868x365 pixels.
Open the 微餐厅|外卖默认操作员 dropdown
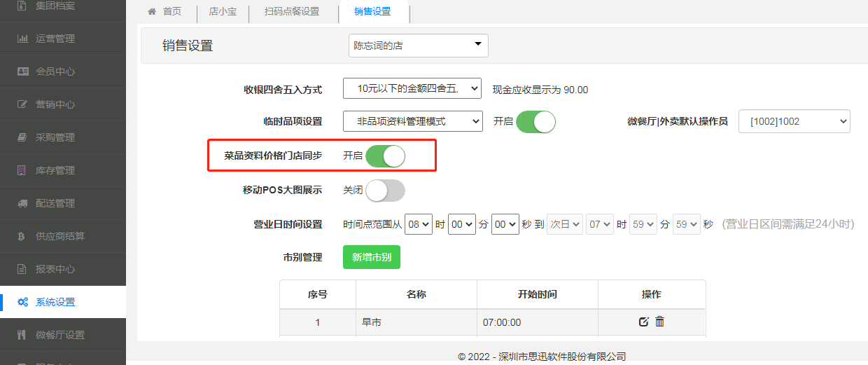click(x=794, y=121)
